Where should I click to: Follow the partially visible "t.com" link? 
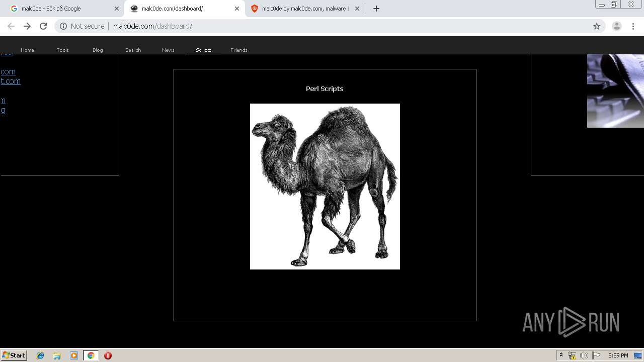coord(11,81)
